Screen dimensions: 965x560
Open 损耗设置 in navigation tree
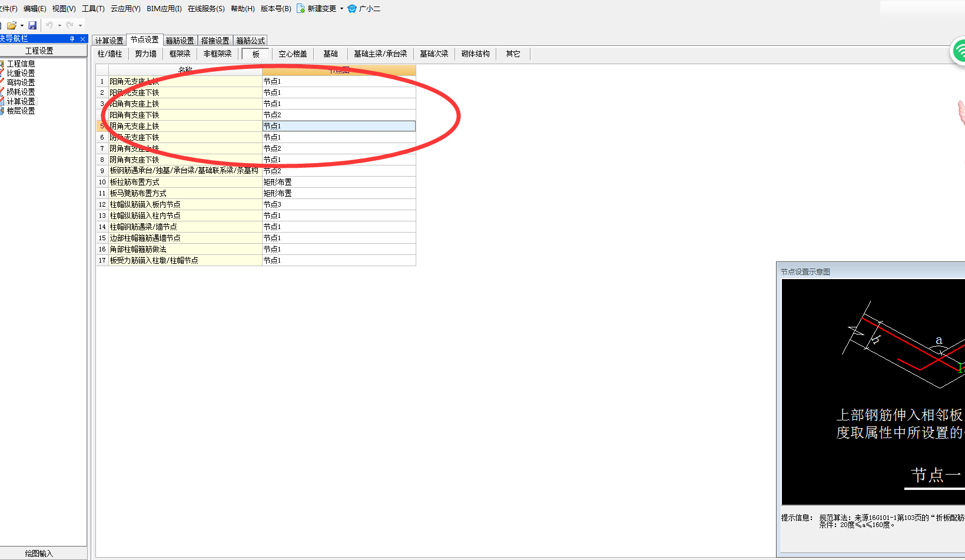pyautogui.click(x=21, y=92)
